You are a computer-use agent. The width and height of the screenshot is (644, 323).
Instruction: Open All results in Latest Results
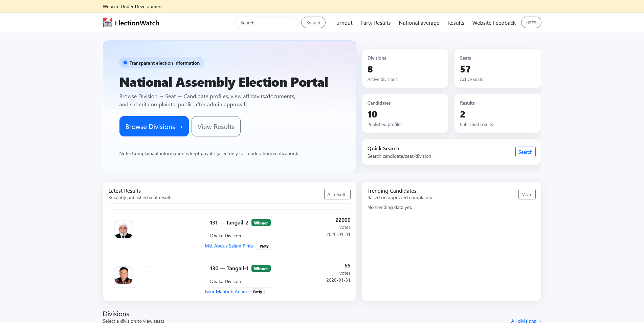coord(337,194)
